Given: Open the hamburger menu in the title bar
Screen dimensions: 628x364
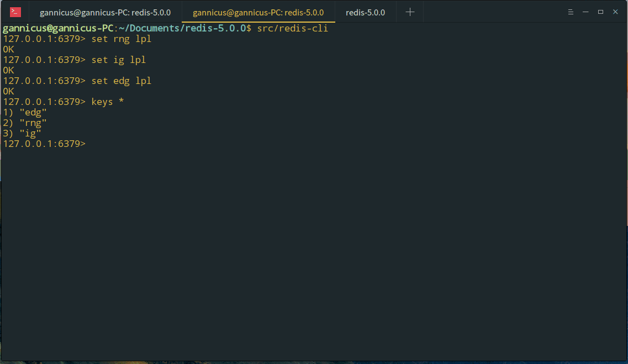Looking at the screenshot, I should click(571, 12).
